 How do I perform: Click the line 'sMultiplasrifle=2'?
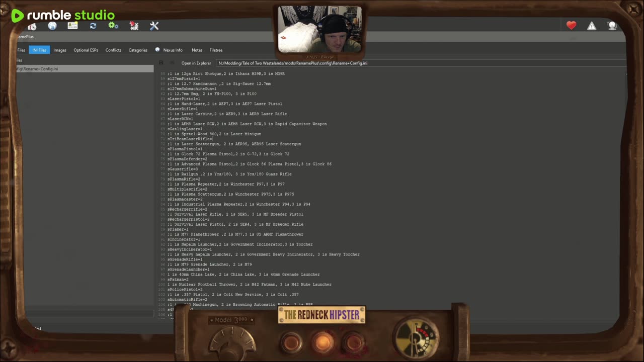[x=187, y=190]
